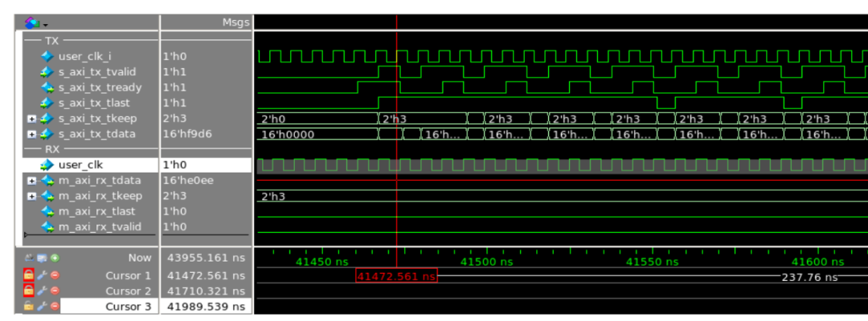This screenshot has width=868, height=321.
Task: Select the s_axi_tx_tvalid signal
Action: (x=97, y=72)
